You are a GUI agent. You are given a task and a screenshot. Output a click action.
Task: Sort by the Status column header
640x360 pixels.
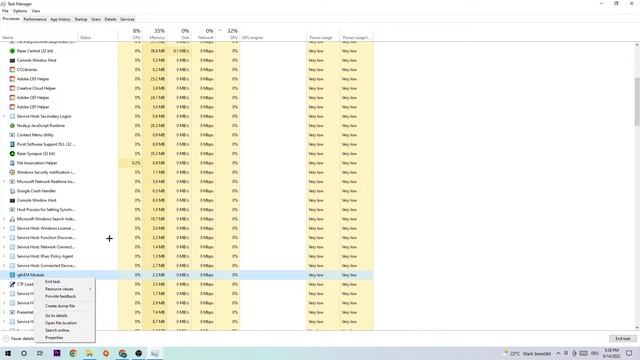coord(98,34)
